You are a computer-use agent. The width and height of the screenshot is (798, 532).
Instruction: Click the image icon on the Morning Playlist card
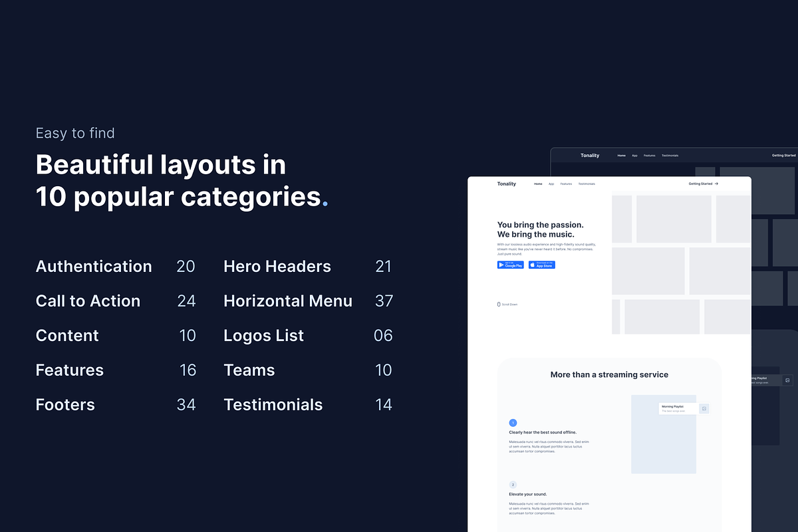coord(704,408)
